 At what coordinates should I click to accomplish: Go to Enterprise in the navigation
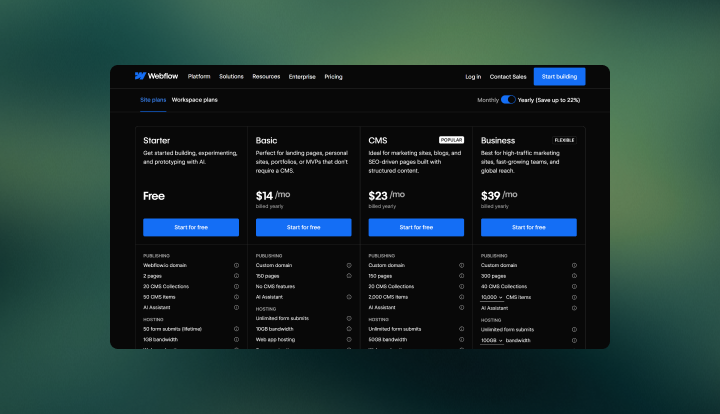tap(302, 77)
